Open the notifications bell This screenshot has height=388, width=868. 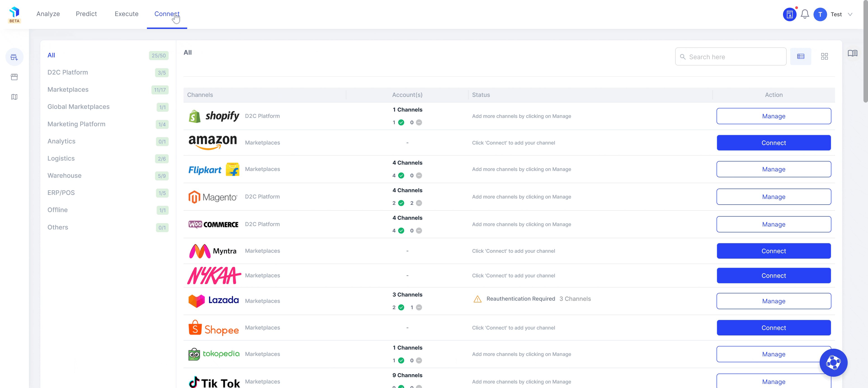pos(805,14)
